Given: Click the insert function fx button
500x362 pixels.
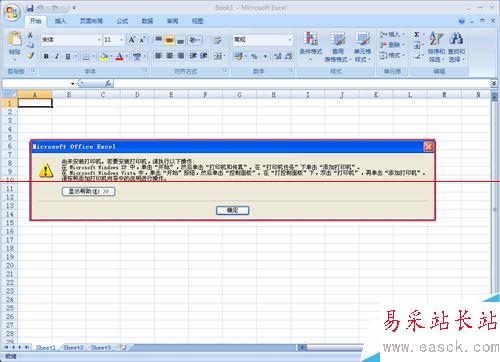Looking at the screenshot, I should 108,83.
